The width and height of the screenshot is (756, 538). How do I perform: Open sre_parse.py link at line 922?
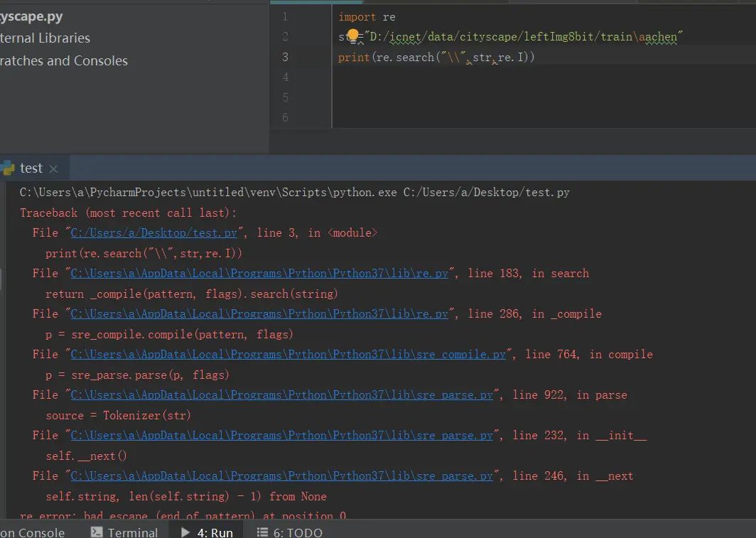click(x=281, y=395)
